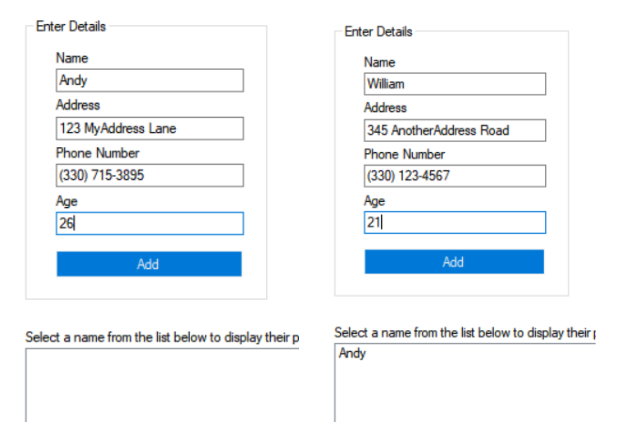
Task: Click instruction text above the Andy list
Action: [x=465, y=332]
